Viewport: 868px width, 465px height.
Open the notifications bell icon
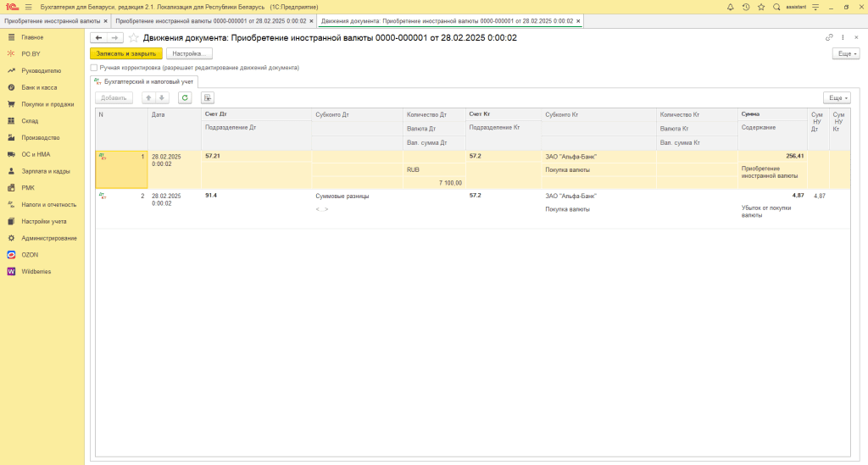click(730, 7)
